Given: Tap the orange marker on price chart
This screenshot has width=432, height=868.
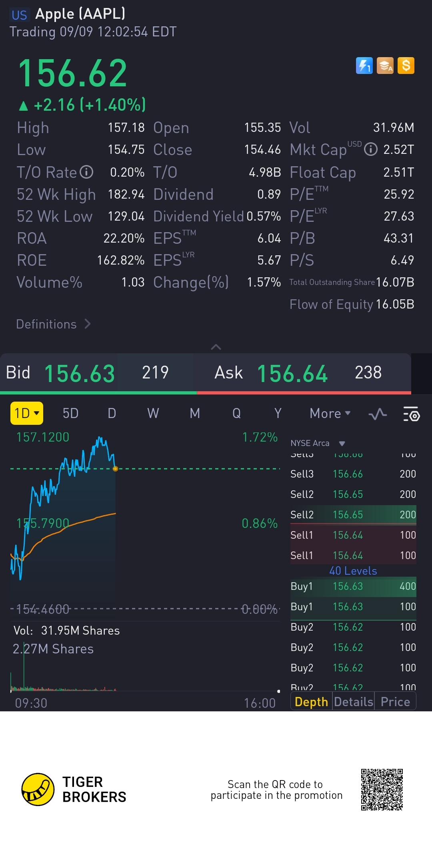Looking at the screenshot, I should [115, 469].
